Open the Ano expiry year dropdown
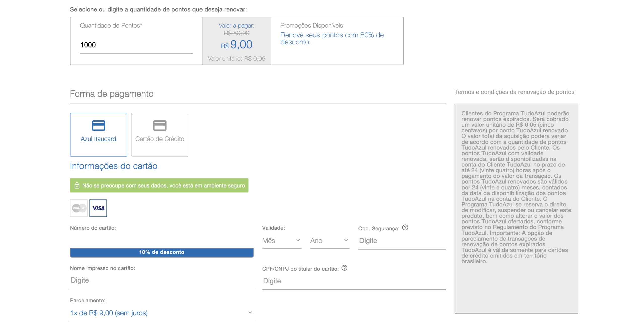Image resolution: width=644 pixels, height=325 pixels. point(330,241)
